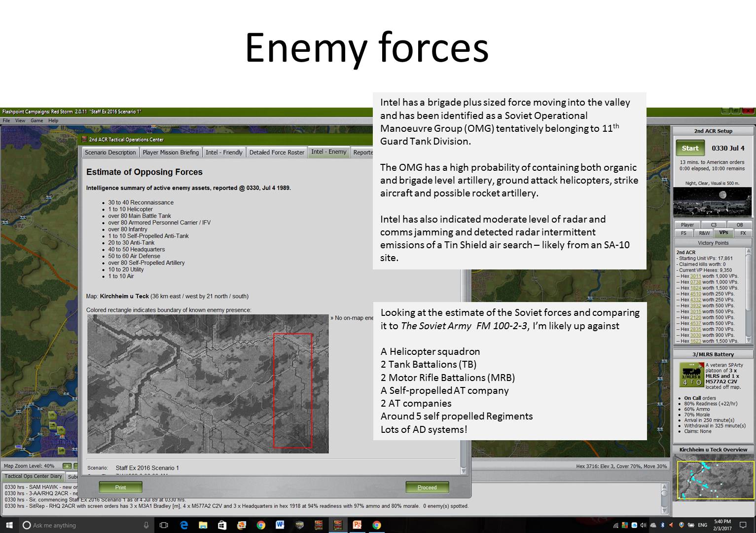Jump to victory hex 3932

[695, 306]
